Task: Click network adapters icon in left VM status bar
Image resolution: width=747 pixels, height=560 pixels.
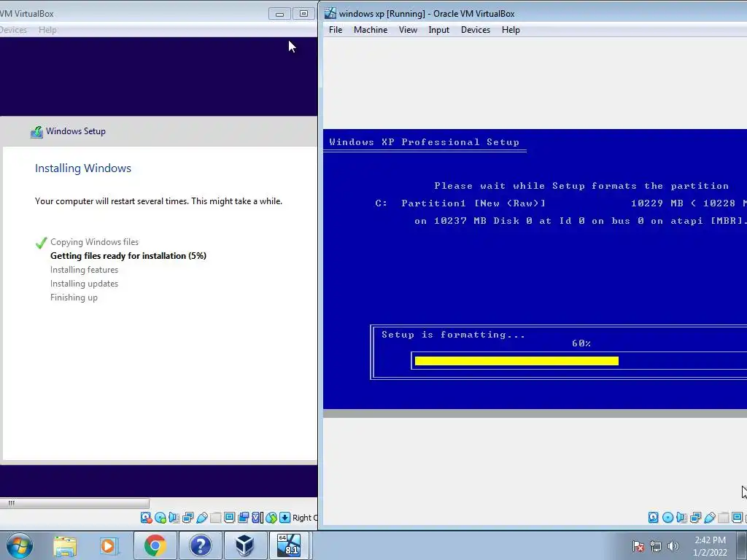Action: 187,518
